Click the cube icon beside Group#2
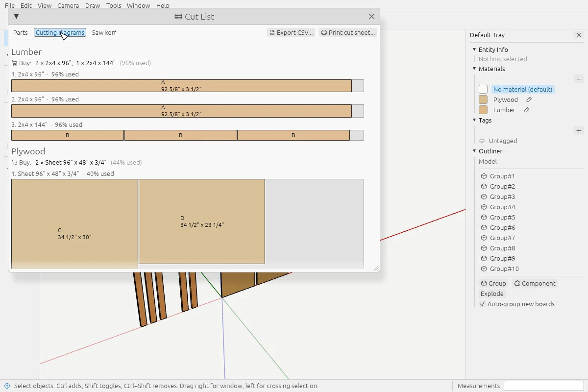This screenshot has height=392, width=588. point(484,187)
